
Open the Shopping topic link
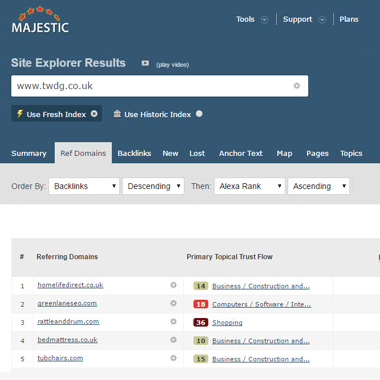click(227, 322)
